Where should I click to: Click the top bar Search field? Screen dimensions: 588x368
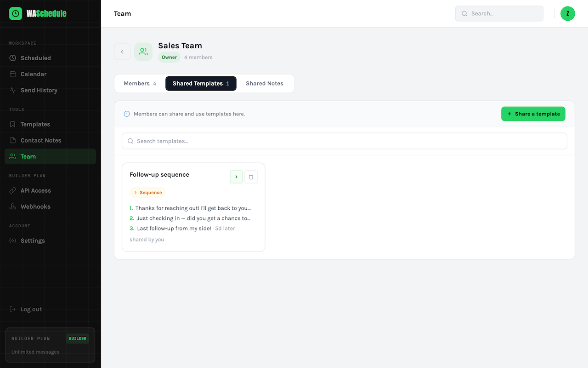pyautogui.click(x=499, y=14)
